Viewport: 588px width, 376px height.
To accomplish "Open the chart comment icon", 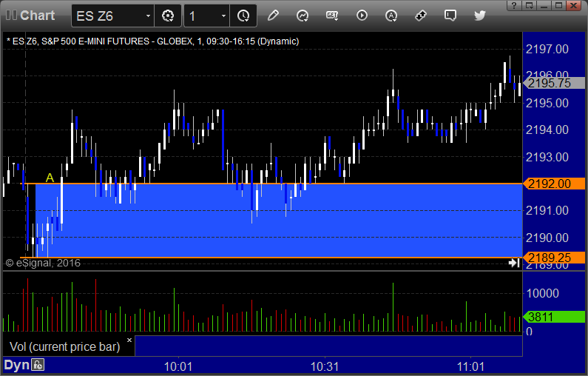I will coord(450,16).
